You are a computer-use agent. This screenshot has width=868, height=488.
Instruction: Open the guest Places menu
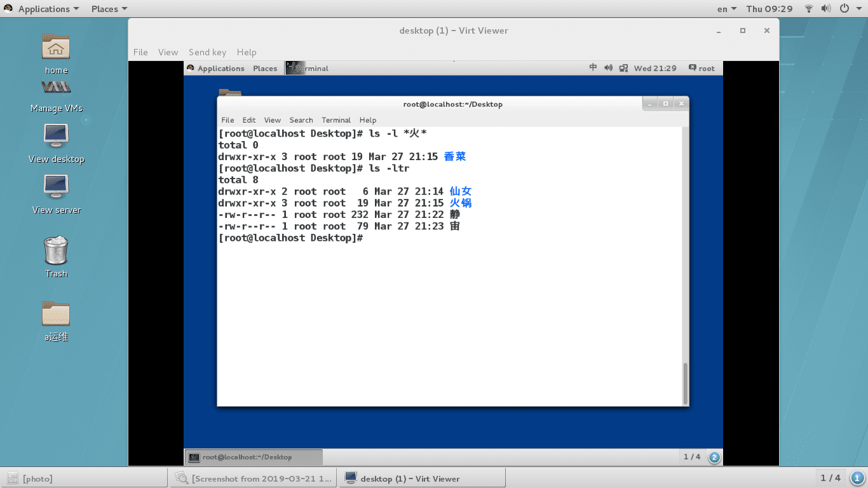click(265, 68)
